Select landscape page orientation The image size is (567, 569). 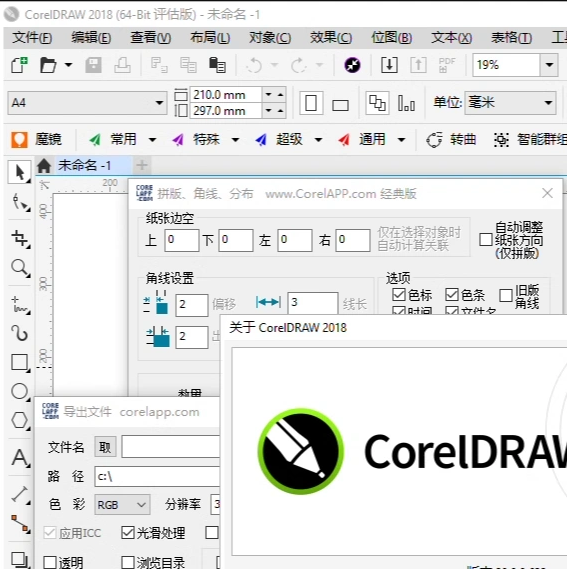pyautogui.click(x=340, y=105)
